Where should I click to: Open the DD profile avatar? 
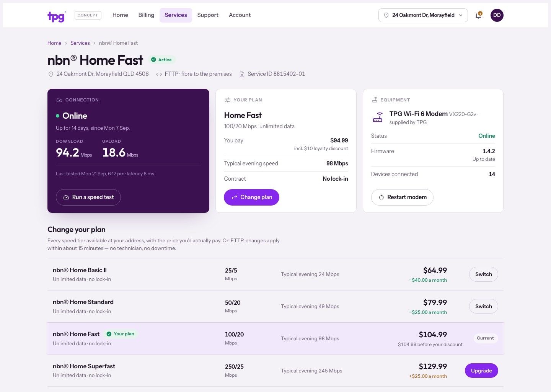497,15
